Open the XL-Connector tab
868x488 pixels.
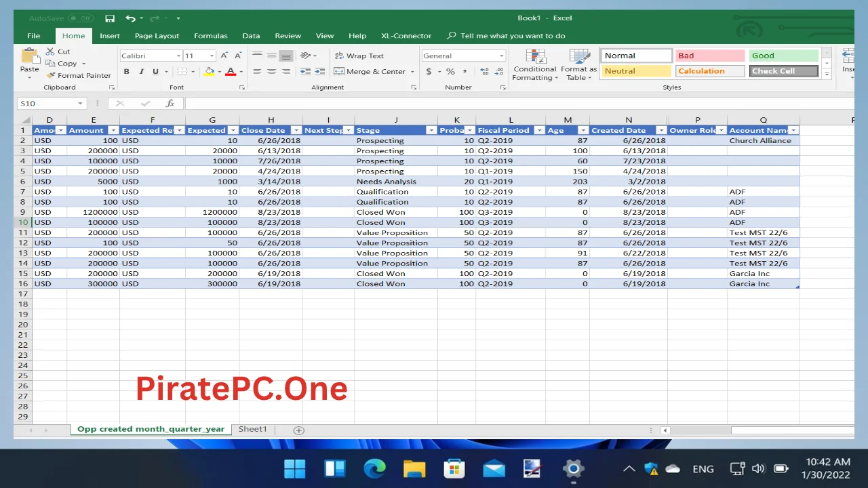406,36
